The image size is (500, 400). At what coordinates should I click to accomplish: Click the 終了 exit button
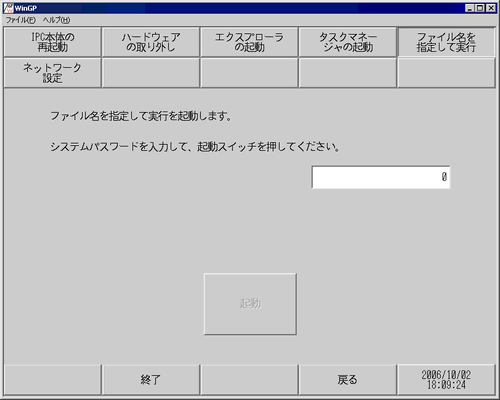tap(151, 380)
